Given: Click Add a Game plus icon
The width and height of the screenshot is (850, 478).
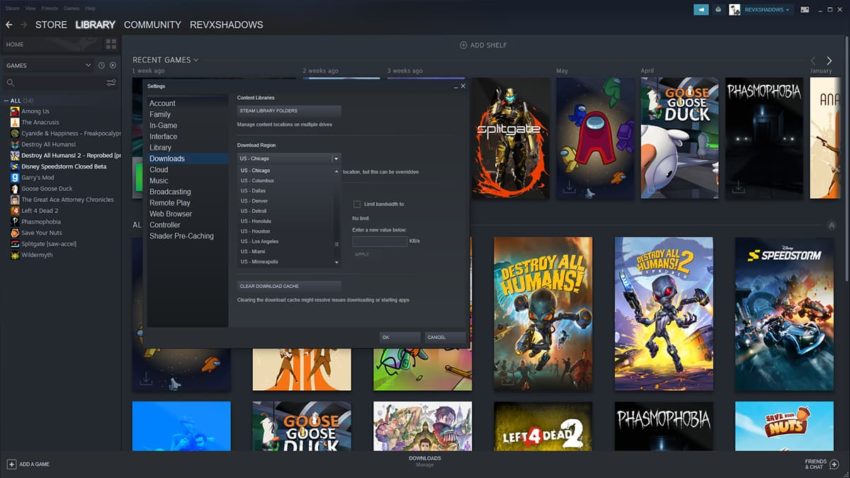Looking at the screenshot, I should click(11, 464).
